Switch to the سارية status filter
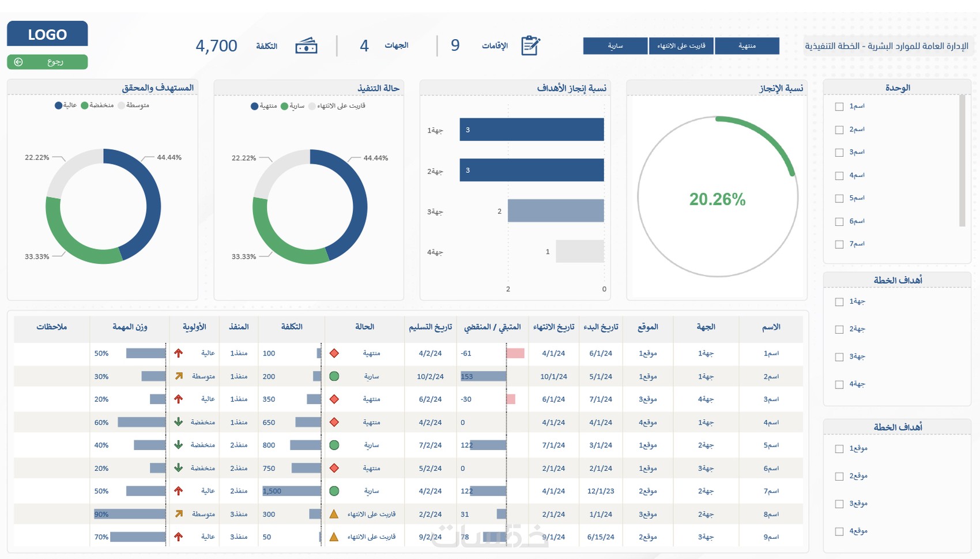This screenshot has height=559, width=980. click(x=615, y=46)
